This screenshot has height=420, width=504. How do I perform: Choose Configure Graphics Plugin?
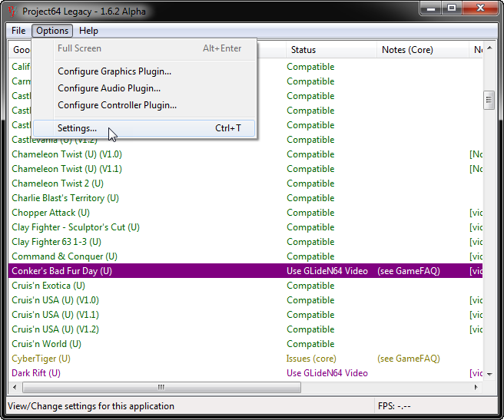click(x=144, y=71)
